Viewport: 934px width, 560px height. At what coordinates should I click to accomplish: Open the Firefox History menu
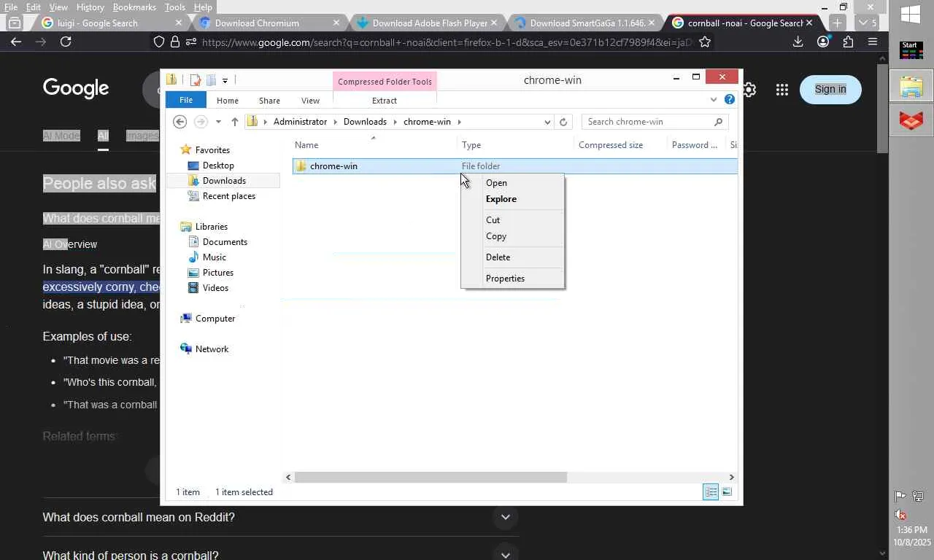tap(90, 7)
